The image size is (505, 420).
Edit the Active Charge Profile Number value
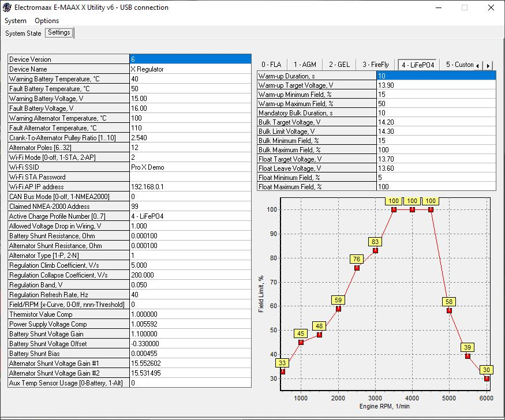[190, 216]
